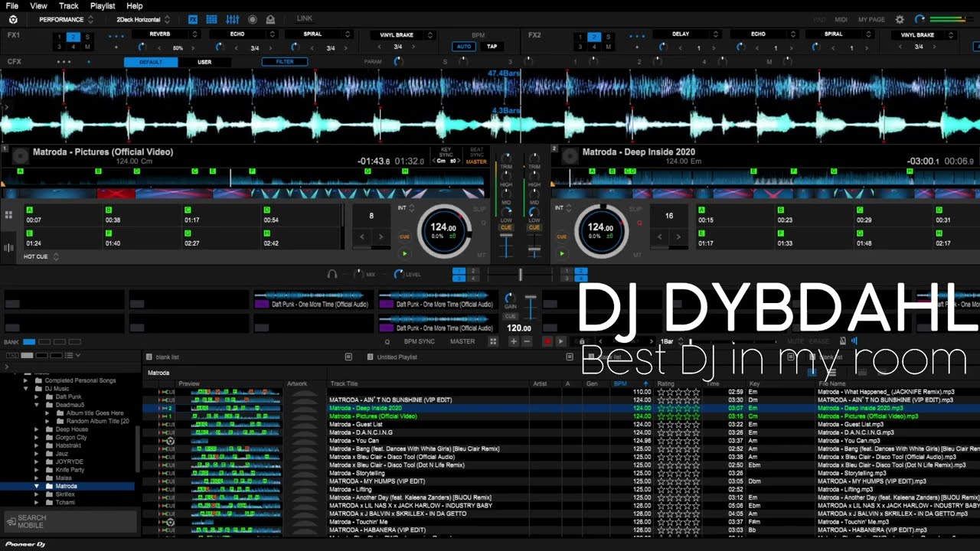Toggle FX1 master M assignment
Image resolution: width=980 pixels, height=551 pixels.
click(x=87, y=47)
